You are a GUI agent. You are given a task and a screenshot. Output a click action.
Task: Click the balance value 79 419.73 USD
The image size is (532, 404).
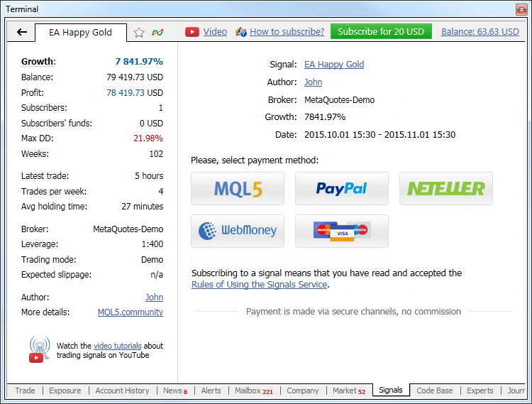[135, 77]
